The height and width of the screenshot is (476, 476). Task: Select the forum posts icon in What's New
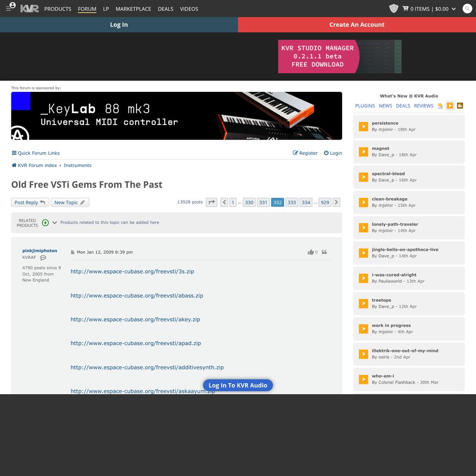coord(440,106)
